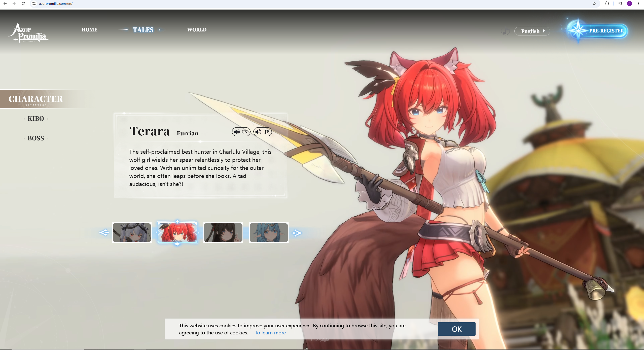
Task: Toggle the background music mute icon
Action: [x=505, y=31]
